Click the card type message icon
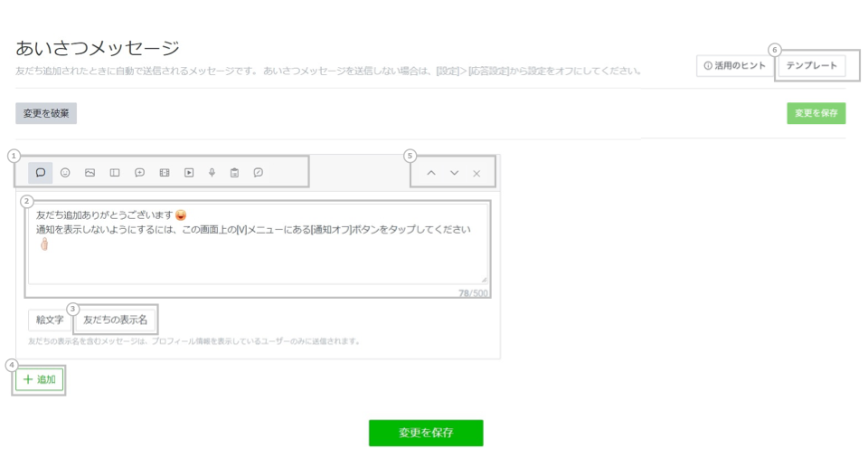868x458 pixels. pos(259,172)
